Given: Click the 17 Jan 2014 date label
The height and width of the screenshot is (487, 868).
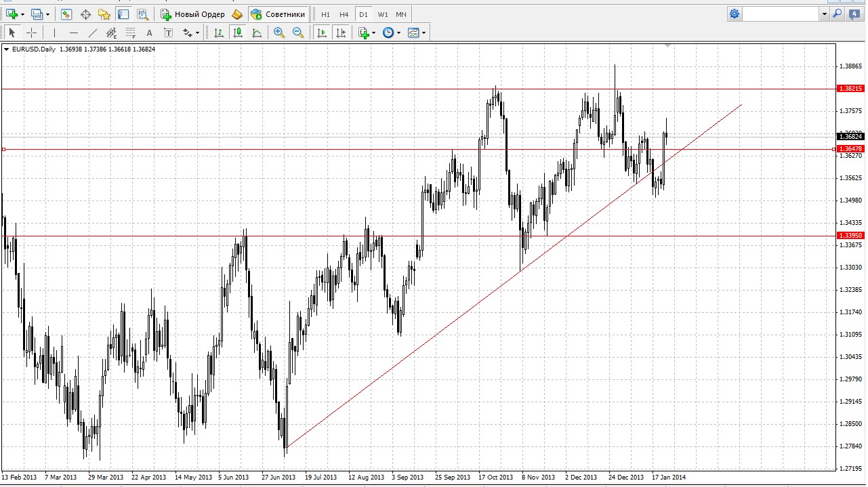Looking at the screenshot, I should coord(669,478).
